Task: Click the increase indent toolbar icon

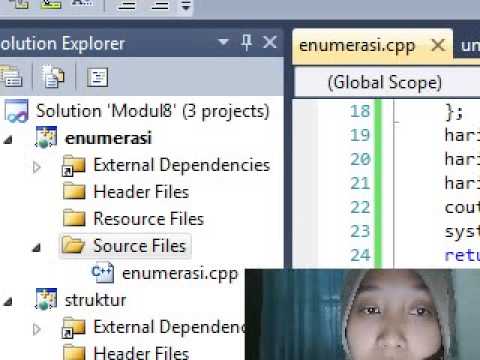Action: (x=160, y=5)
